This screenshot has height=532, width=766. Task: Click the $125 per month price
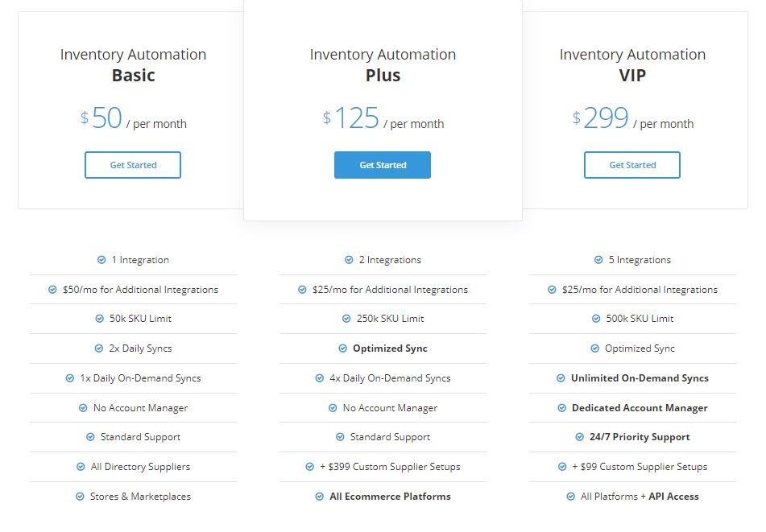point(383,118)
